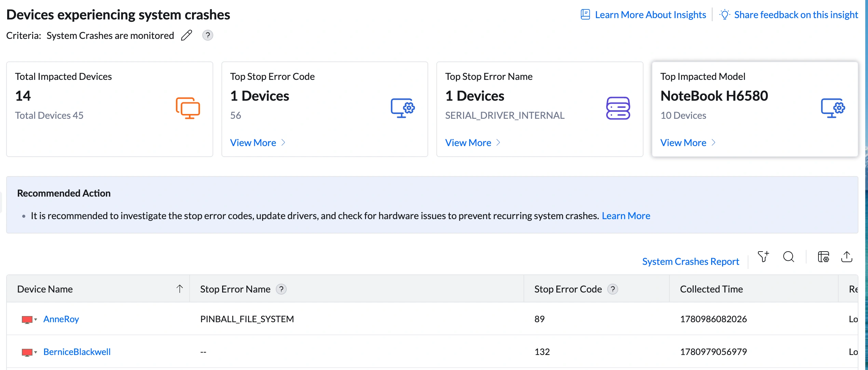Screen dimensions: 868x370
Task: Click the NoteBook H6580 model name
Action: [x=714, y=96]
